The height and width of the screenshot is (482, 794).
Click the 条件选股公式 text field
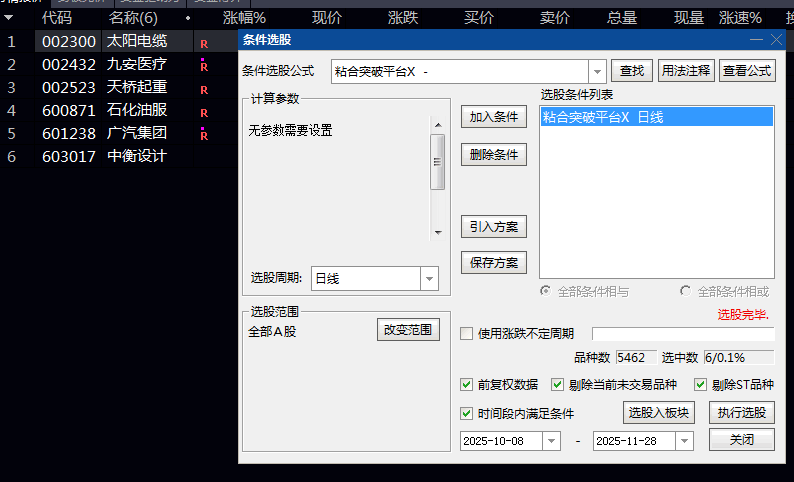pyautogui.click(x=460, y=71)
